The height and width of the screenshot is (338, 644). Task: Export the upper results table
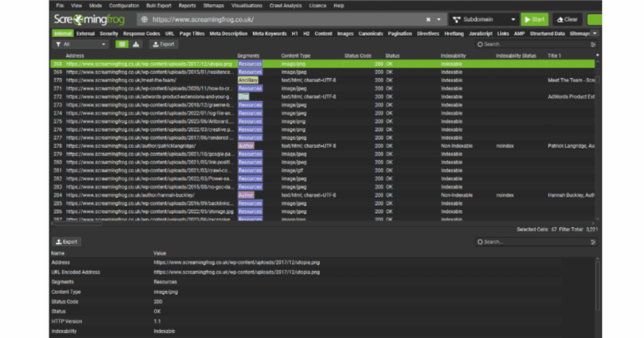click(164, 45)
